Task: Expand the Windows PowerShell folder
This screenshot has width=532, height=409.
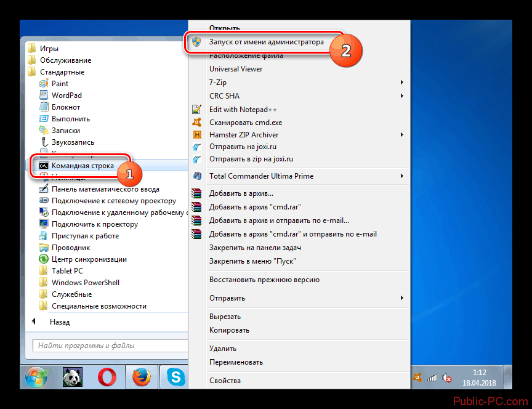Action: [85, 283]
